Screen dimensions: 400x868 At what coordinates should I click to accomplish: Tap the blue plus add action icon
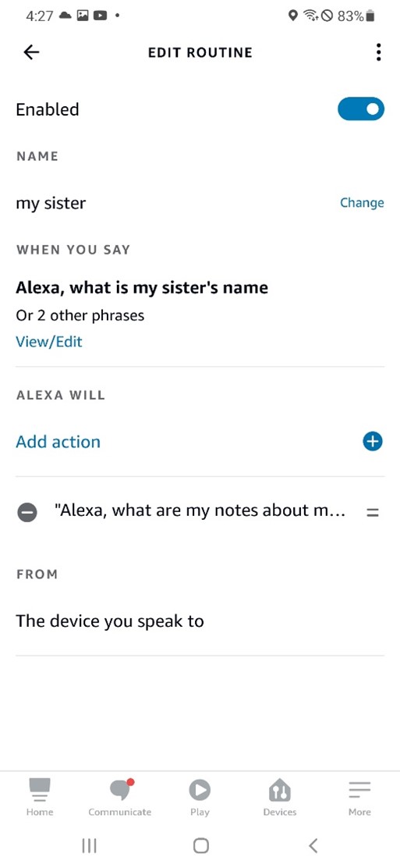(x=373, y=441)
